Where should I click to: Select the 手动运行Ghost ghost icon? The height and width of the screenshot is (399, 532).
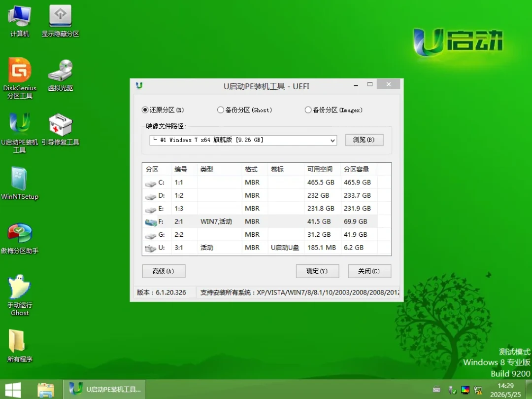20,295
